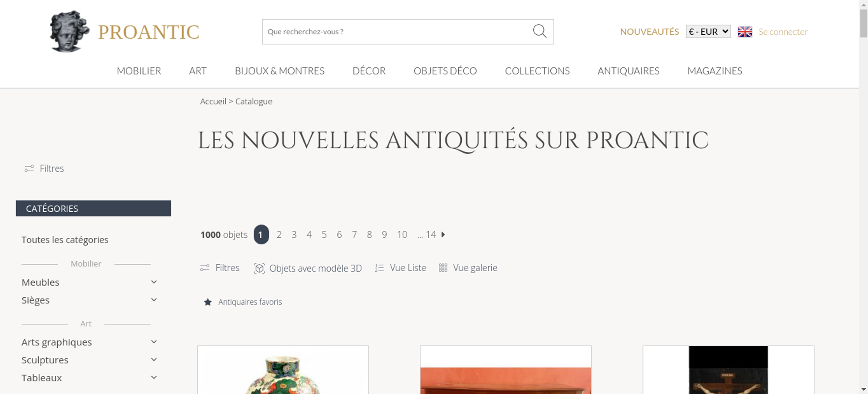Open sidebar Filtres sliders icon
The image size is (868, 394).
click(x=29, y=168)
